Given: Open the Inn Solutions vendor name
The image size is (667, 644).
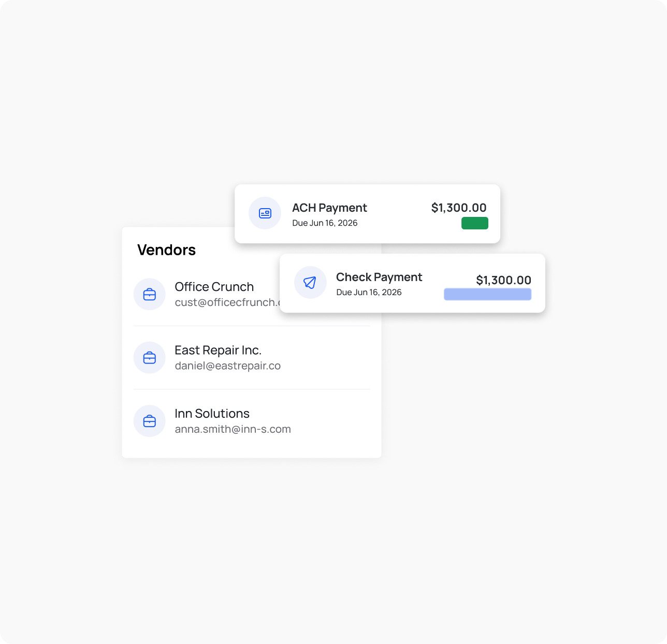Looking at the screenshot, I should coord(212,414).
